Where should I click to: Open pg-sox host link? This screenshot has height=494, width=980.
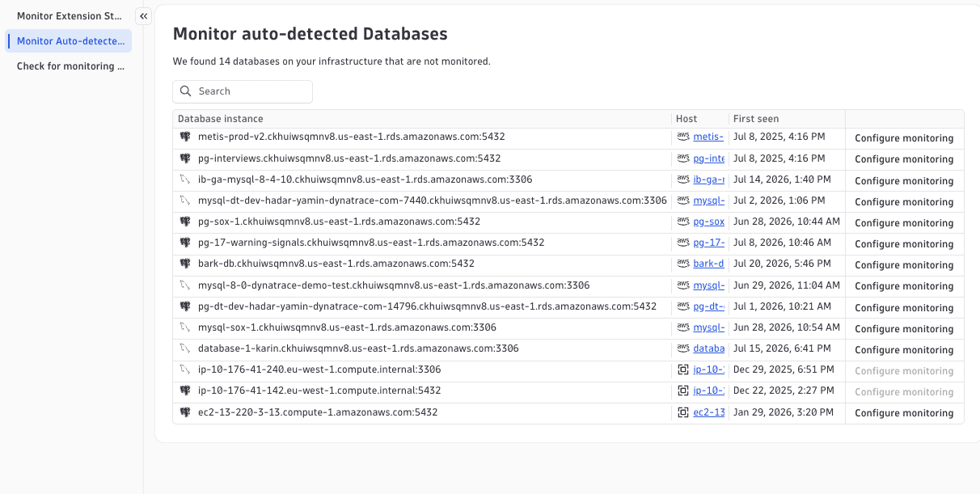pyautogui.click(x=709, y=222)
